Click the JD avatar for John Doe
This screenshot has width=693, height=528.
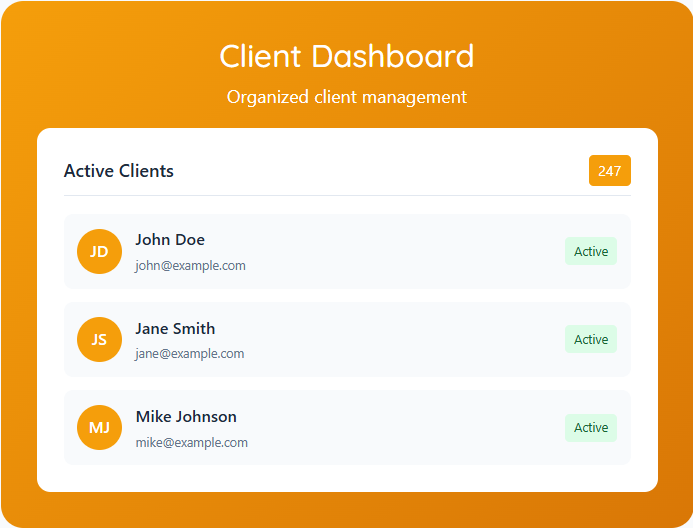click(x=99, y=252)
